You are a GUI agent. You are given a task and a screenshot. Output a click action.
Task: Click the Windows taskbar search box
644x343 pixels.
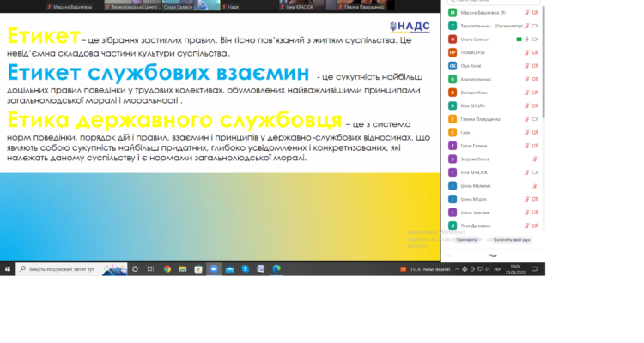point(72,269)
